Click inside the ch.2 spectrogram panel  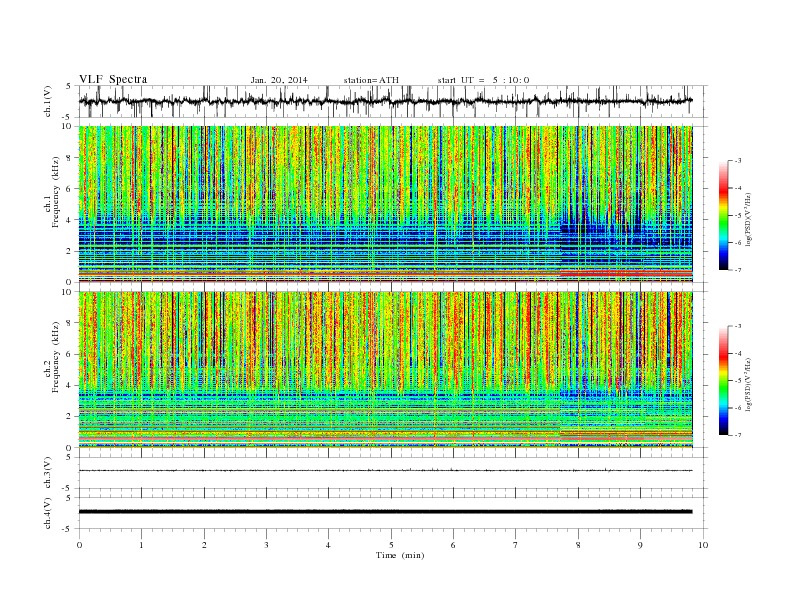pos(385,370)
